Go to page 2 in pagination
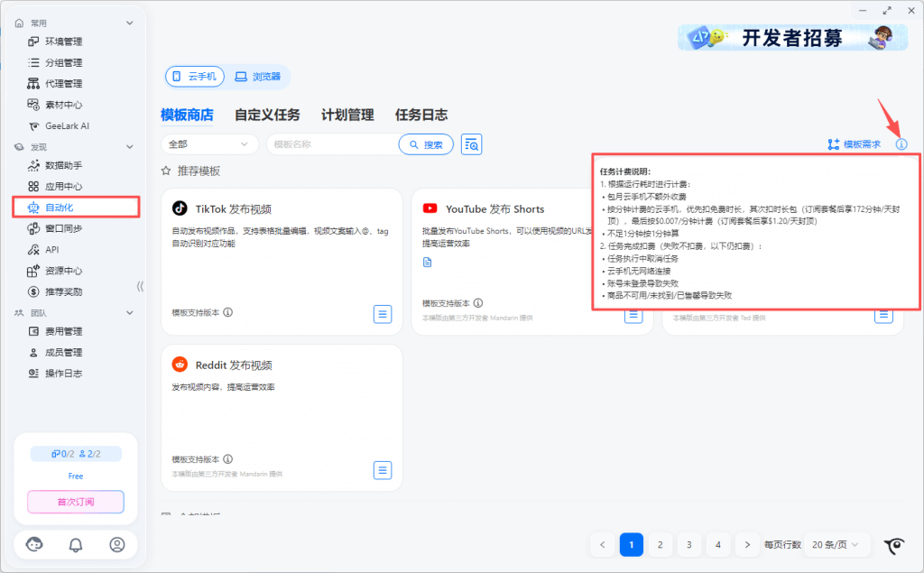The height and width of the screenshot is (573, 924). (660, 544)
